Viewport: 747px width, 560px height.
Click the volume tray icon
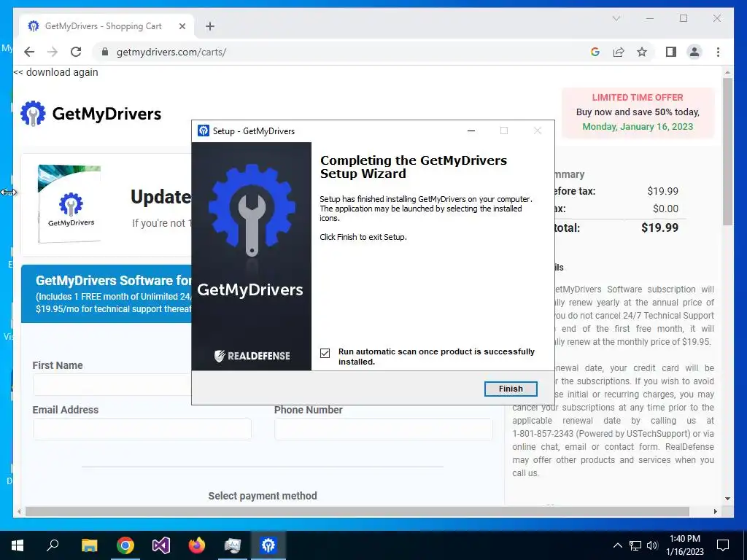pyautogui.click(x=653, y=545)
